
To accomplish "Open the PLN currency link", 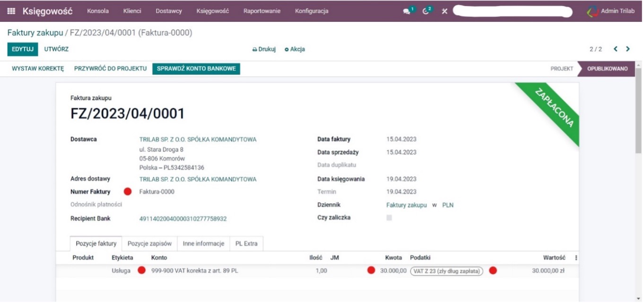I will pos(448,205).
